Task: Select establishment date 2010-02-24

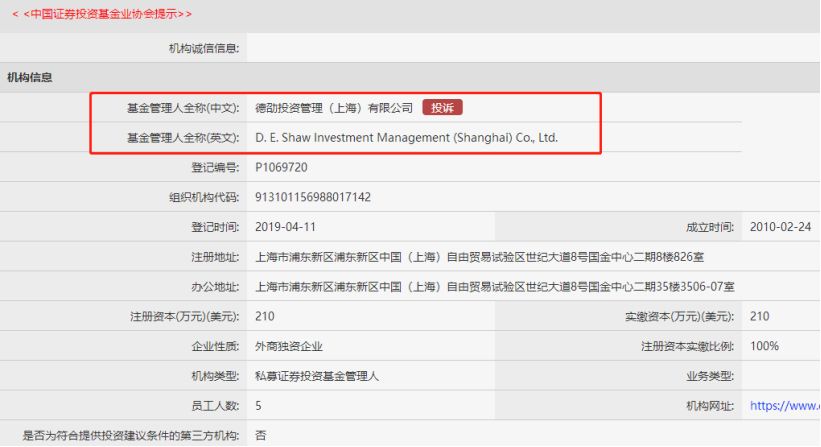Action: (780, 227)
